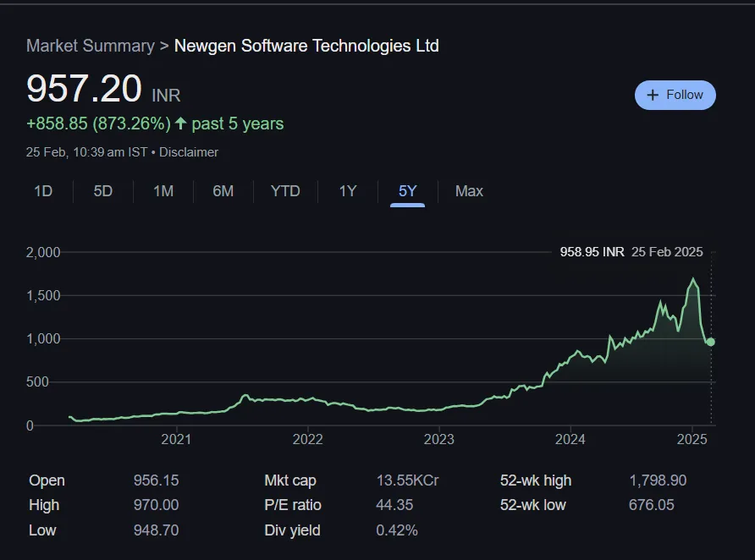Click the 1,500 y-axis label
Viewport: 755px width, 560px height.
(x=43, y=295)
